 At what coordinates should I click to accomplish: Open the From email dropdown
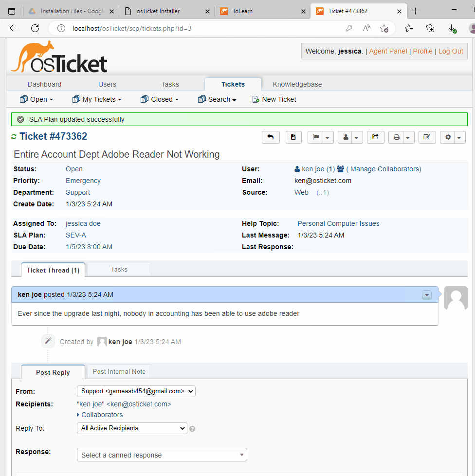click(136, 391)
